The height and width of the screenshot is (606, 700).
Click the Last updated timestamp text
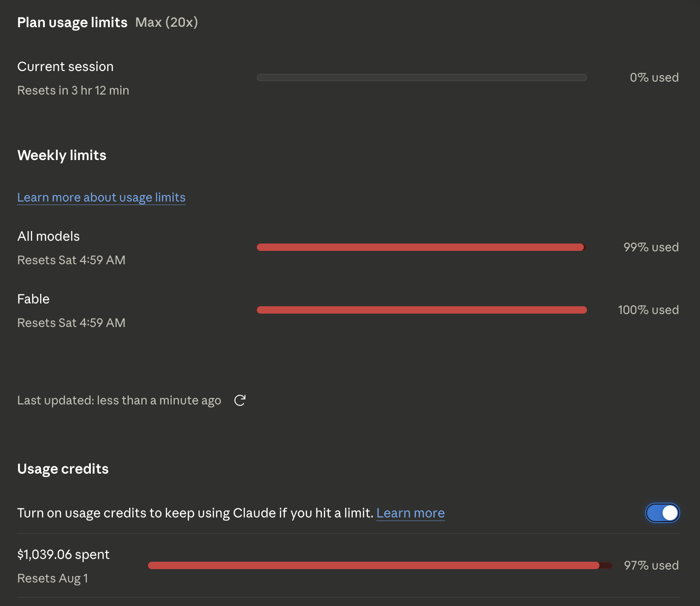coord(119,400)
